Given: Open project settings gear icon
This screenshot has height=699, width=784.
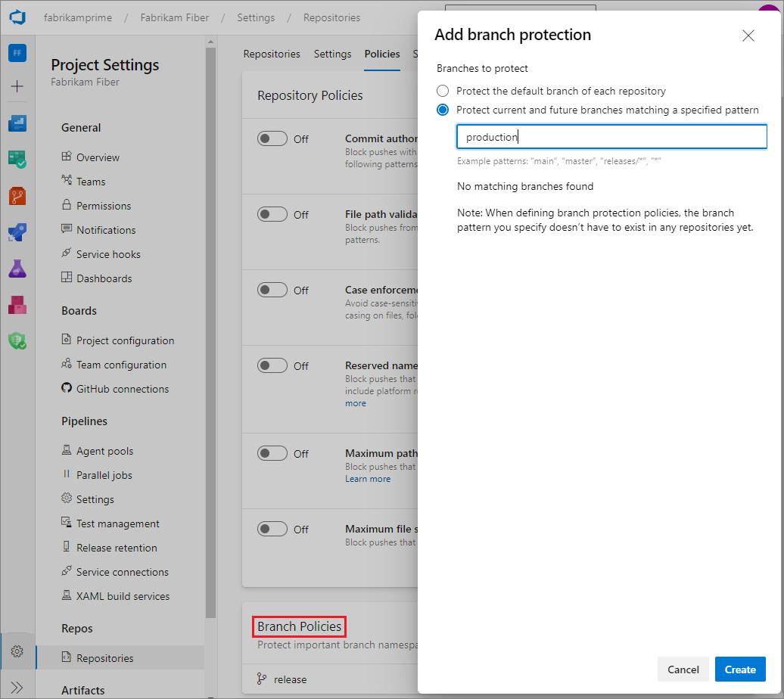Looking at the screenshot, I should pos(17,651).
